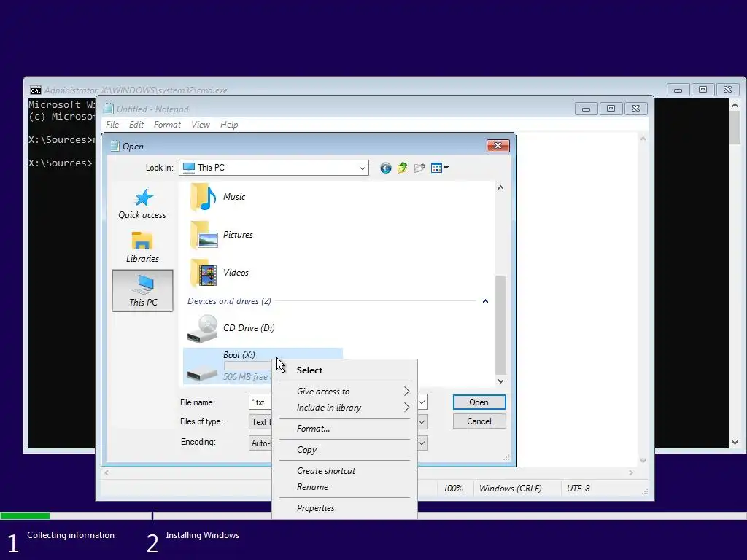Click the Cancel button in the dialog

(x=479, y=421)
